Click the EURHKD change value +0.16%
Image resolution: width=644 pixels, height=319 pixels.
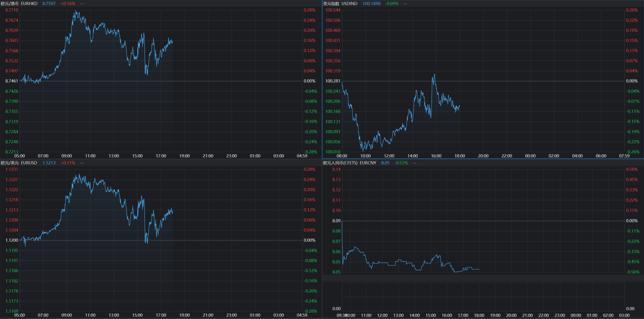(68, 3)
